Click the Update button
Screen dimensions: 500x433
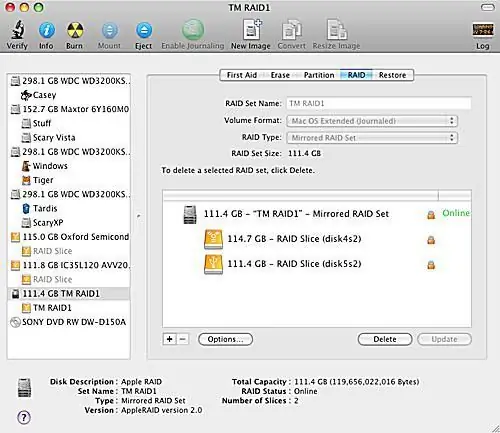(444, 339)
